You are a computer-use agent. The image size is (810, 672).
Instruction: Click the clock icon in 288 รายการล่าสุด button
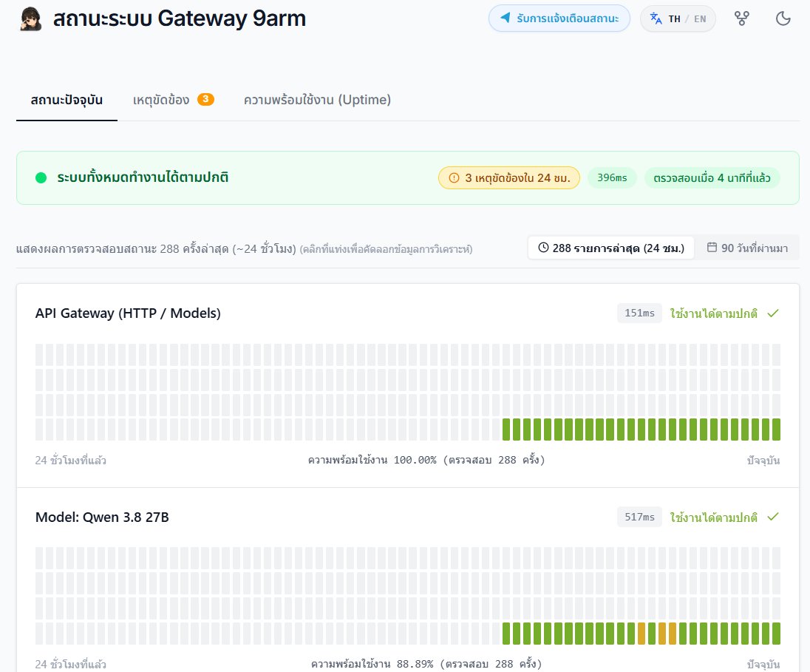[x=543, y=248]
